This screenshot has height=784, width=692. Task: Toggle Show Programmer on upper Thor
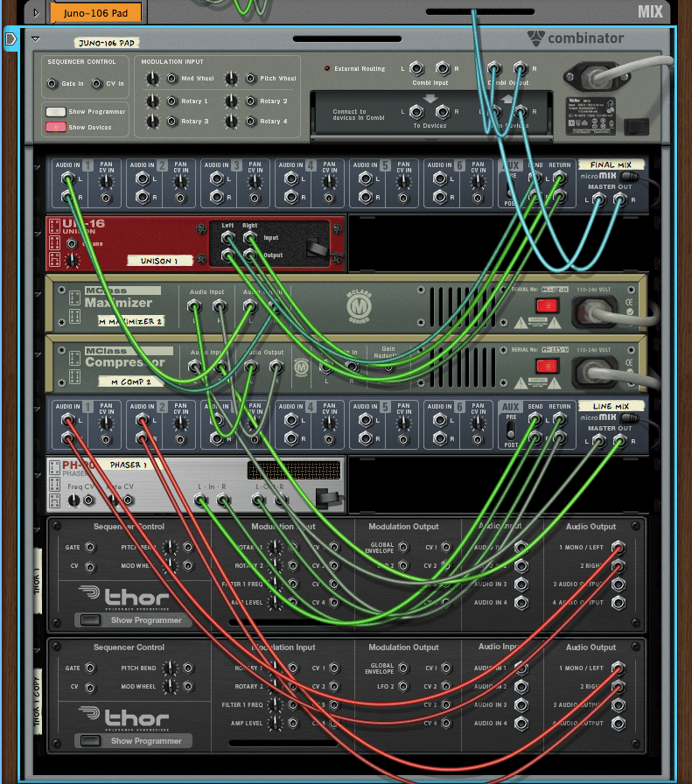point(90,620)
